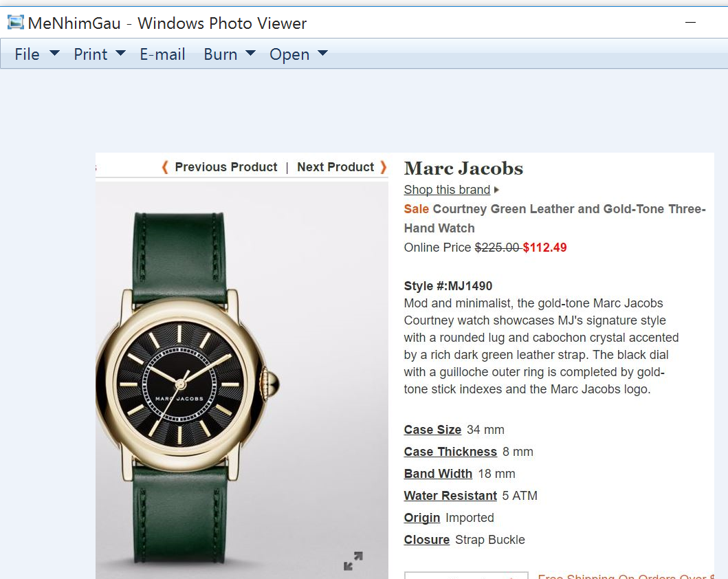The height and width of the screenshot is (579, 728).
Task: Click the Windows Photo Viewer app icon
Action: pos(15,22)
